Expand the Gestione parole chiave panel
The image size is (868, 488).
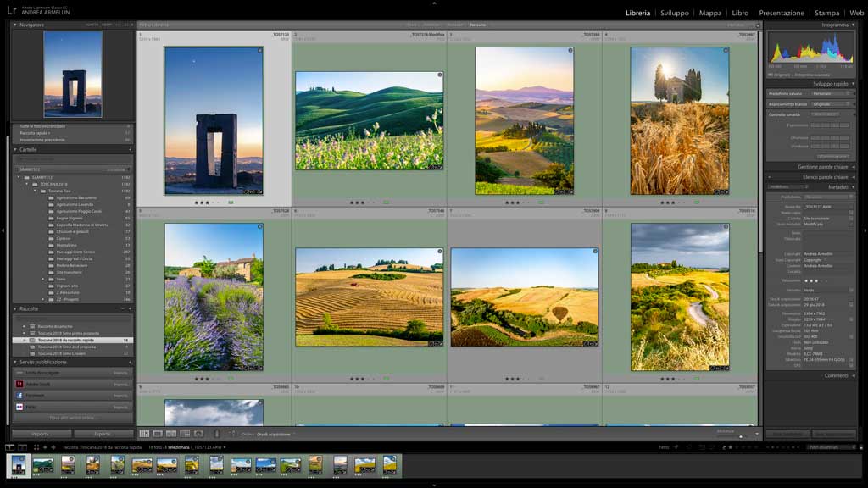tap(853, 167)
